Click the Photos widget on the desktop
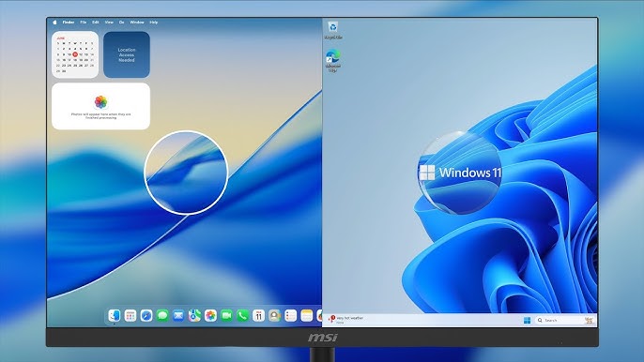The image size is (644, 362). [100, 106]
